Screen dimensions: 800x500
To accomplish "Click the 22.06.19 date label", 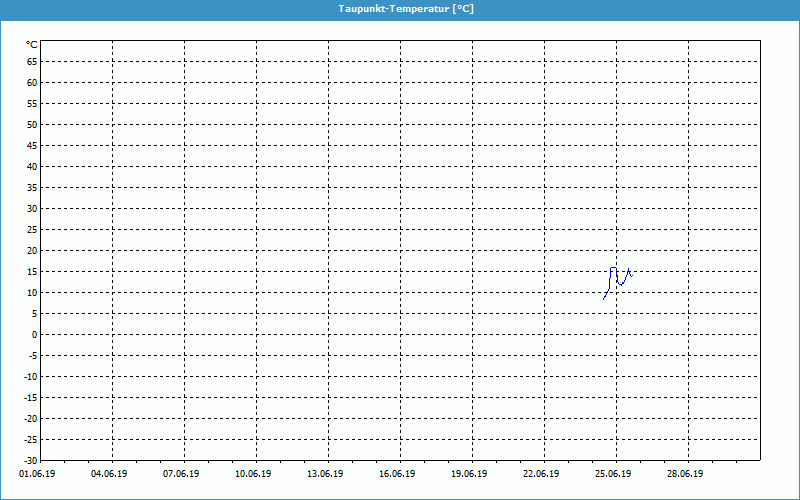I will 542,474.
